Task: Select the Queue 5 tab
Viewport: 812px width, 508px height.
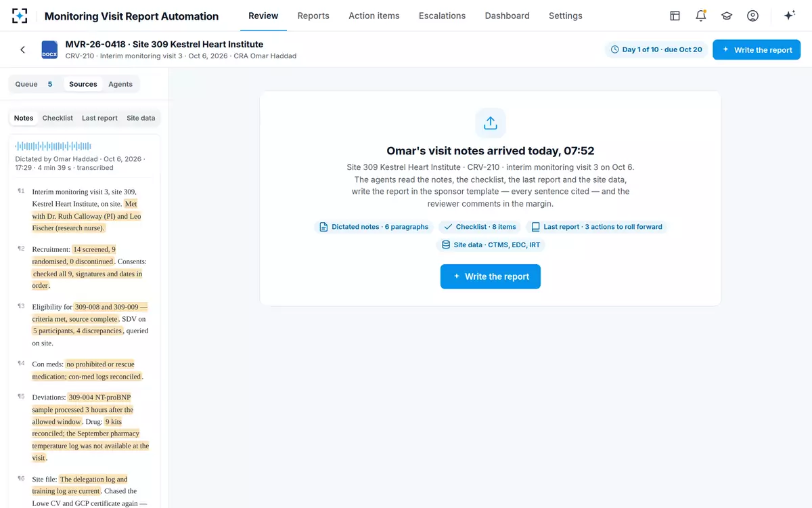Action: click(35, 84)
